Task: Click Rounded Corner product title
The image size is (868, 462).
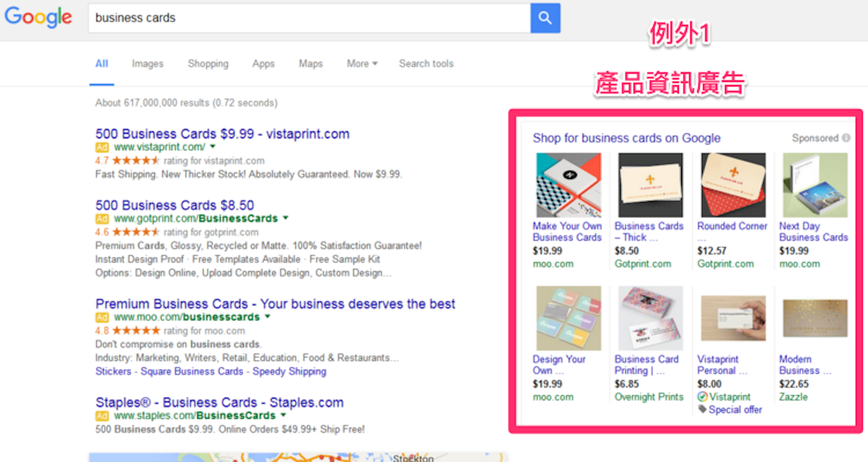Action: click(x=732, y=226)
